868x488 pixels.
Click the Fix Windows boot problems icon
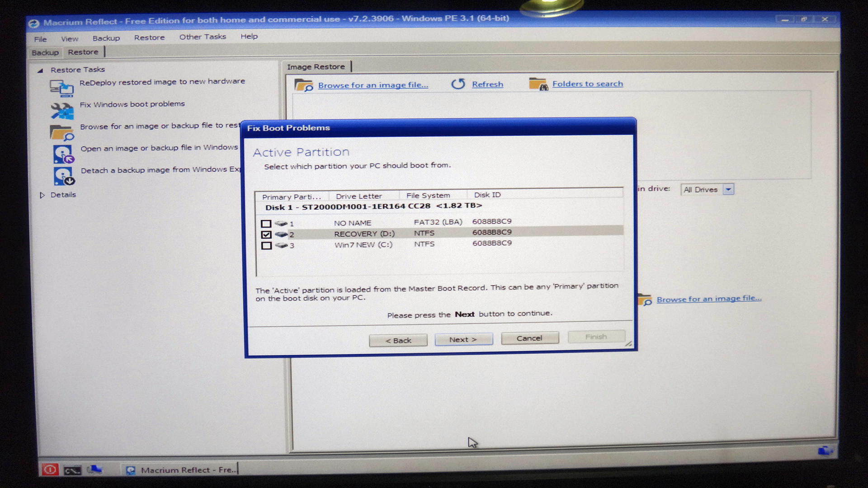point(61,111)
